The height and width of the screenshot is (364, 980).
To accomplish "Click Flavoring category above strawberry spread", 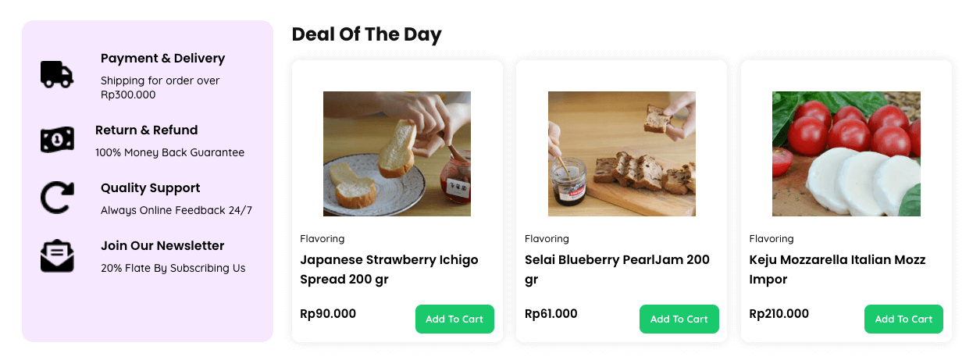I will 322,238.
